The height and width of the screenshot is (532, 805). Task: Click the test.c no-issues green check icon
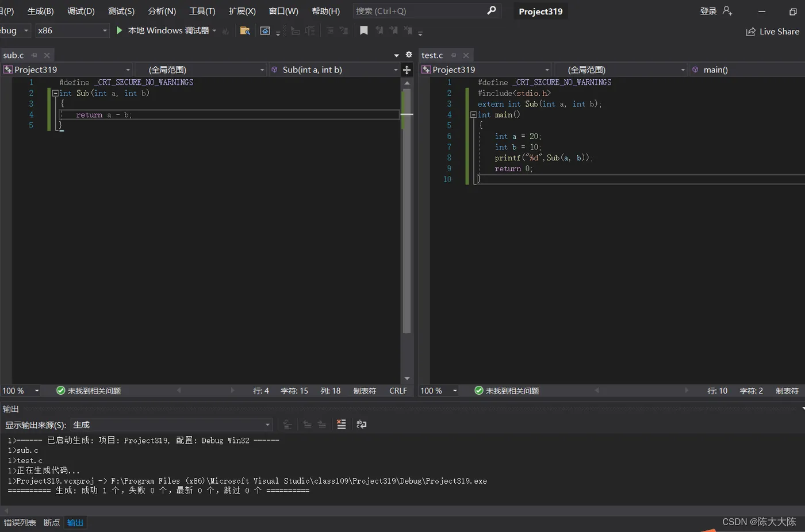[478, 391]
